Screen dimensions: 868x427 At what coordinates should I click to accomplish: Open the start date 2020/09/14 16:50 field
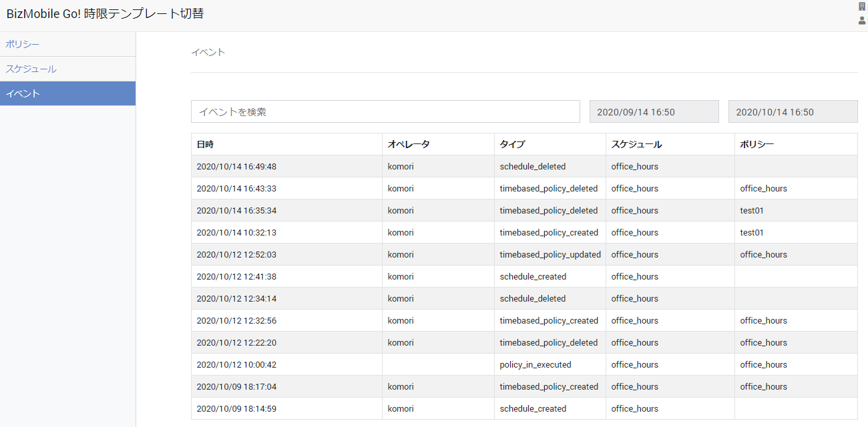click(654, 112)
